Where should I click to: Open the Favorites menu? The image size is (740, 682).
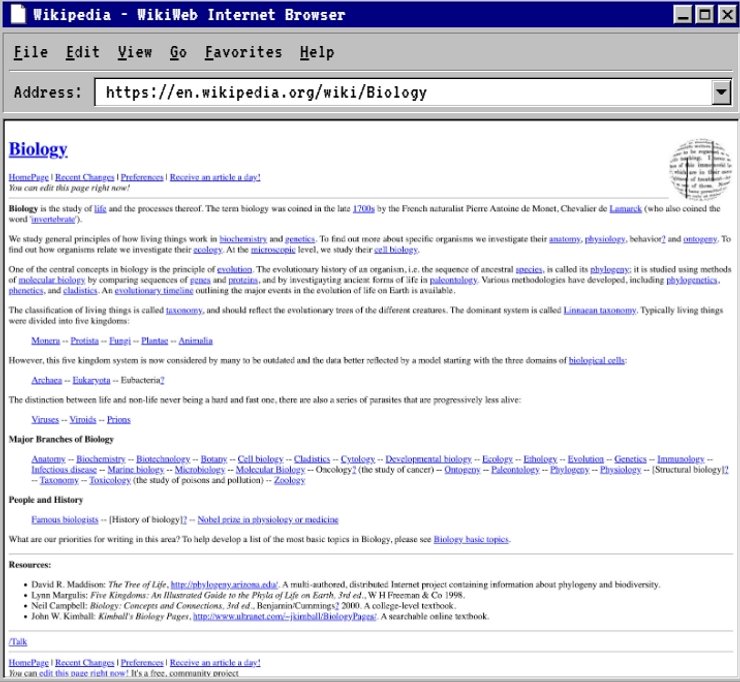point(243,52)
